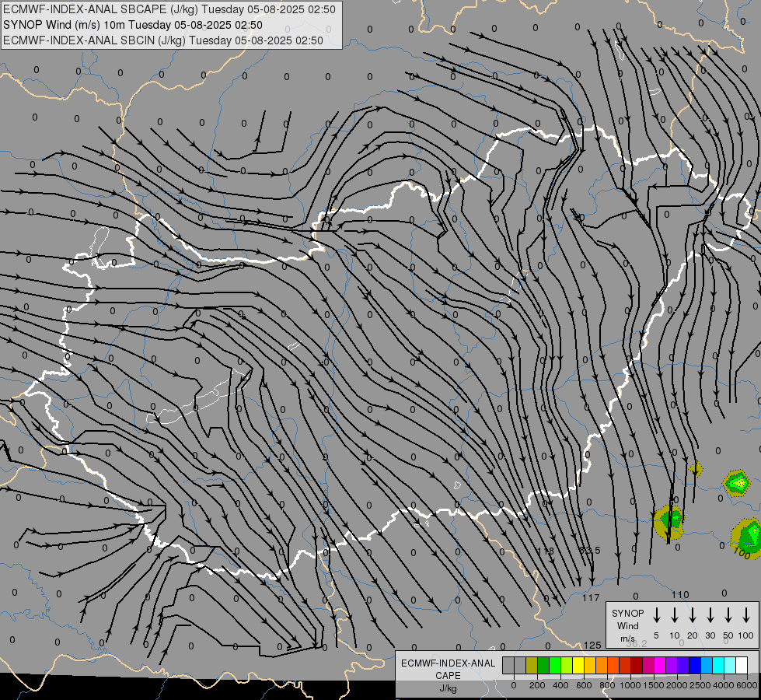
Task: Select the bright green CAPE legend swatch
Action: coord(555,665)
